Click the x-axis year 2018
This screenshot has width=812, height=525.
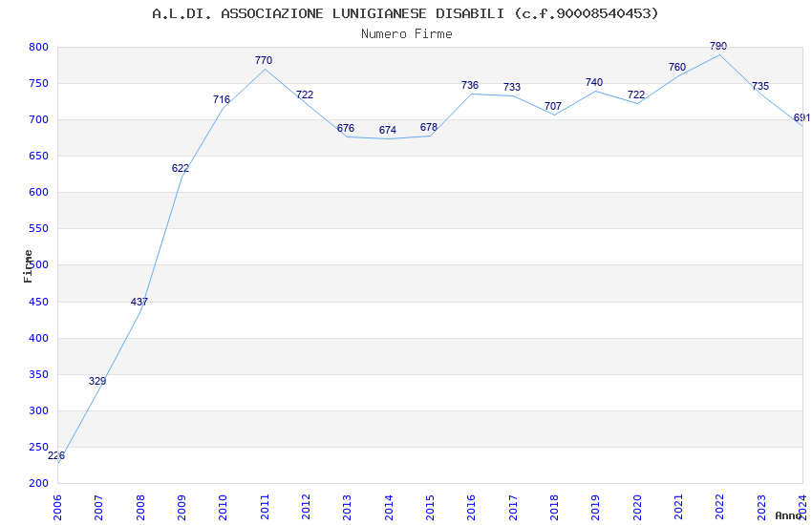coord(554,507)
